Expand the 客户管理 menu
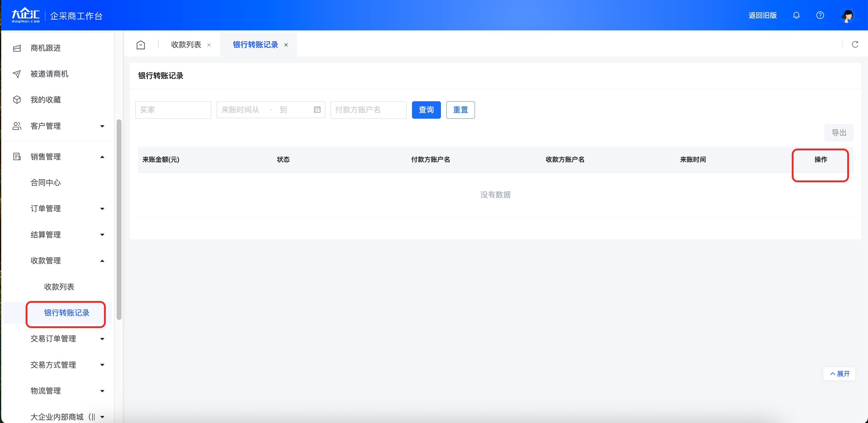The width and height of the screenshot is (868, 423). click(102, 126)
